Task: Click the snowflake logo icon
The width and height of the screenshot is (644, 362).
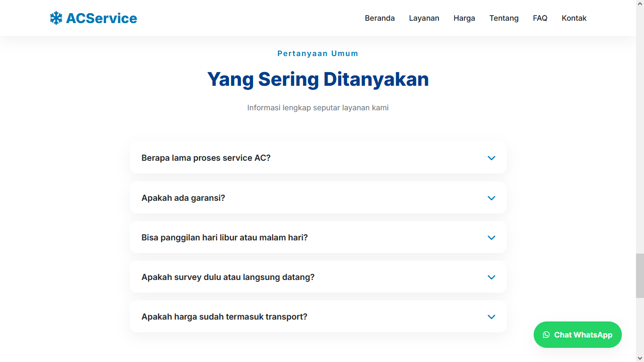Action: [x=56, y=18]
